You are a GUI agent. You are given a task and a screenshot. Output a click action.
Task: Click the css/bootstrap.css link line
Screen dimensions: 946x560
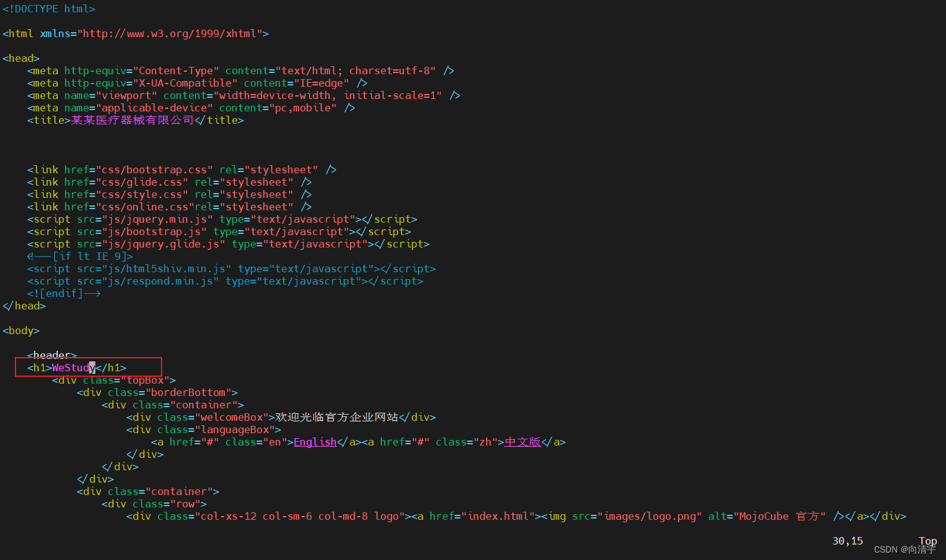182,170
